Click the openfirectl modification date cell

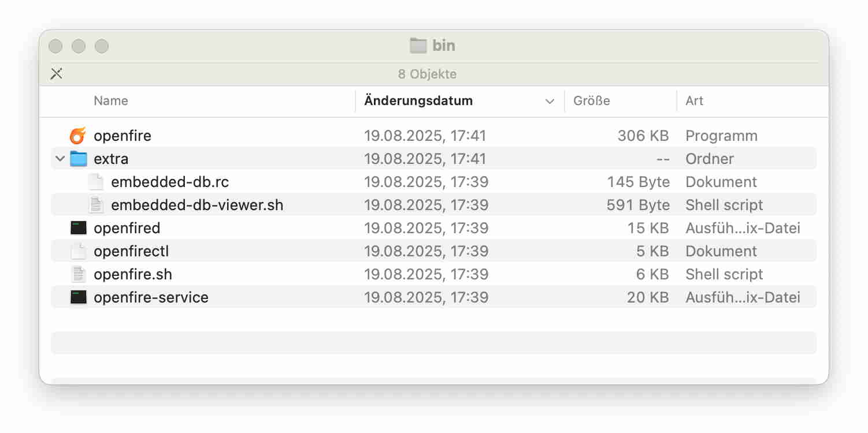point(426,251)
